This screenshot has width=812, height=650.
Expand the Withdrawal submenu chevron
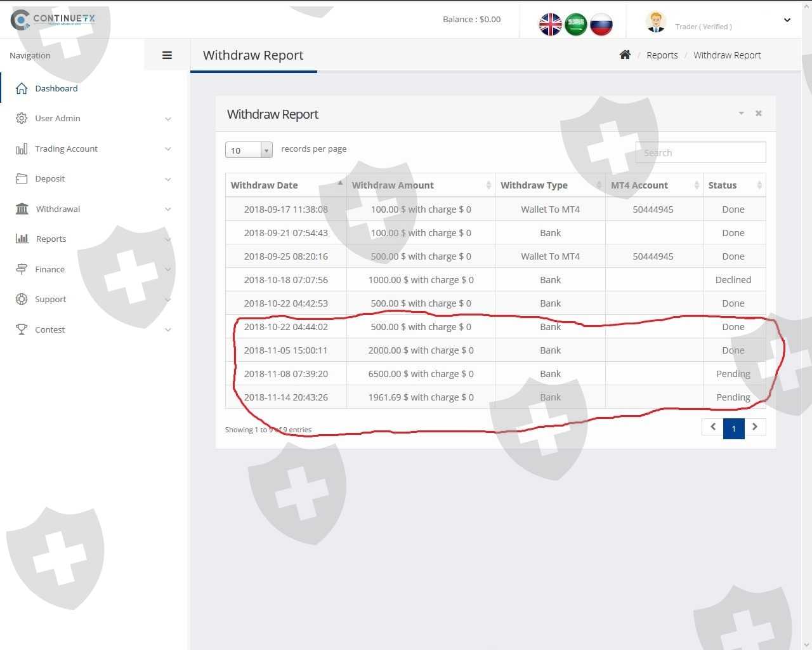[168, 209]
